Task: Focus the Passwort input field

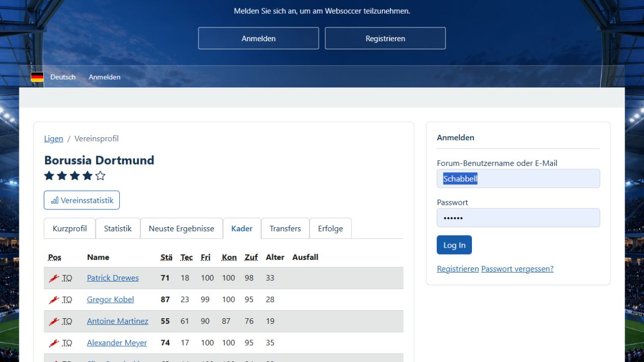Action: pyautogui.click(x=518, y=218)
